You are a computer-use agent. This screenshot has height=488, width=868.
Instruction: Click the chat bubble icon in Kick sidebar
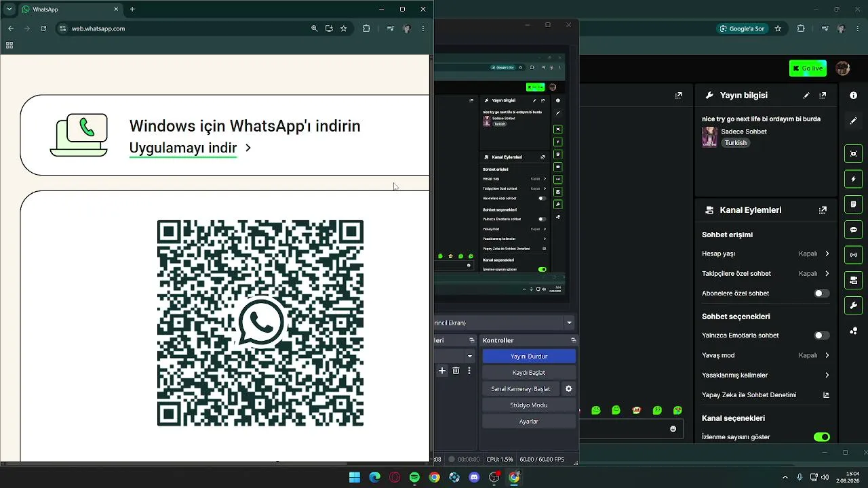coord(853,230)
